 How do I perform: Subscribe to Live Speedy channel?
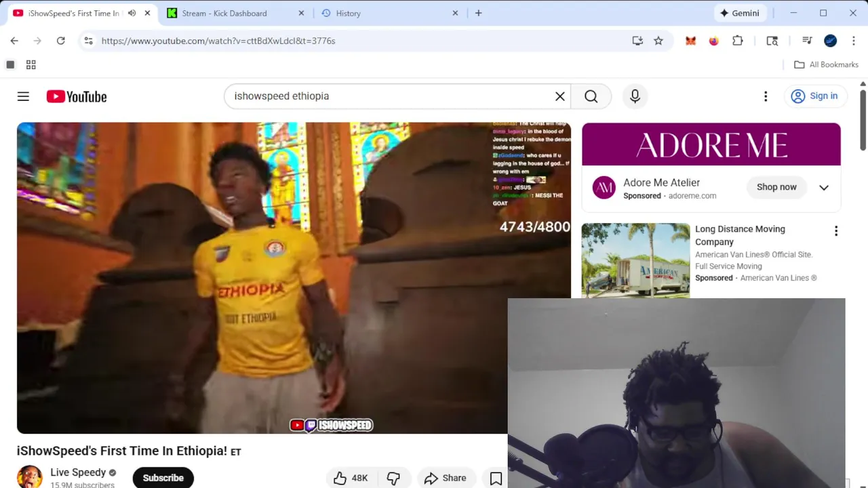[163, 478]
